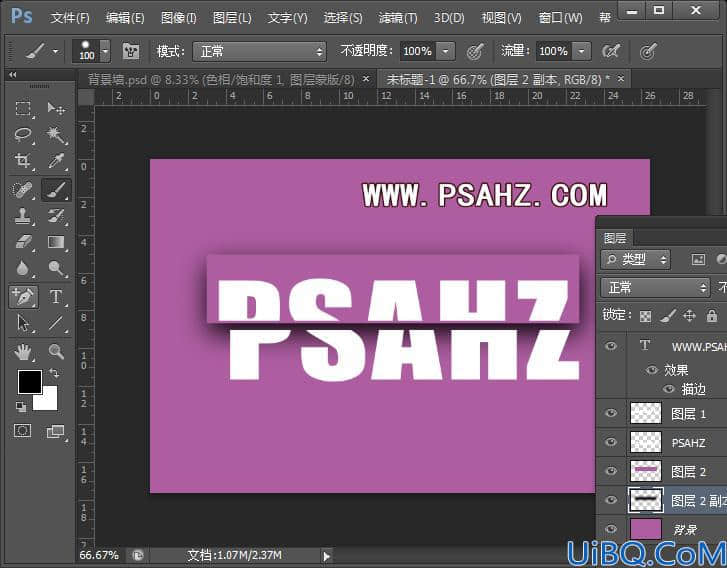The height and width of the screenshot is (568, 727).
Task: Select the Crop tool
Action: (x=23, y=161)
